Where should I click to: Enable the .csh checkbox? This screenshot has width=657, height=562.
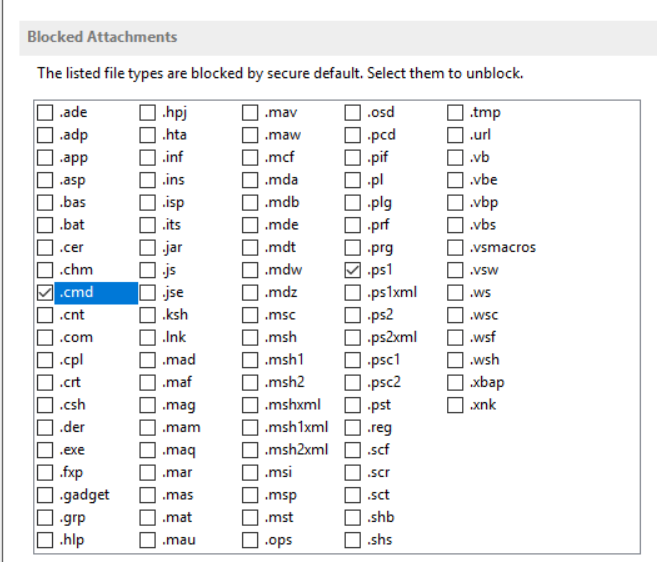tap(45, 405)
